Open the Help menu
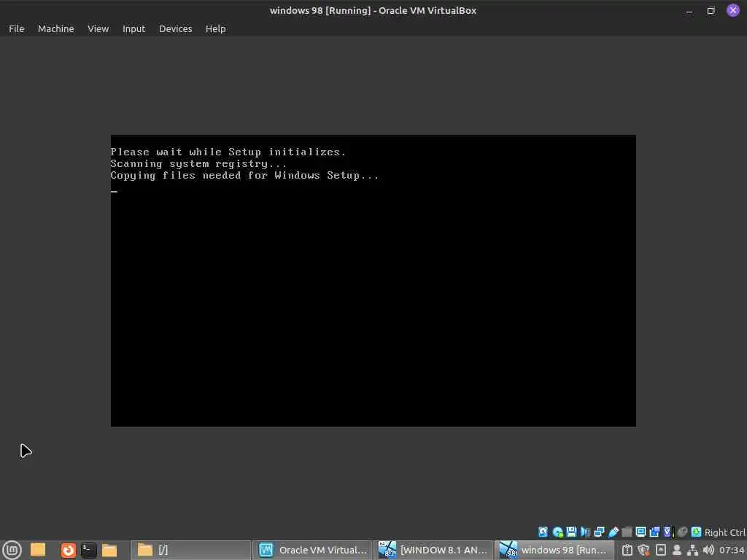The width and height of the screenshot is (747, 560). click(x=215, y=28)
